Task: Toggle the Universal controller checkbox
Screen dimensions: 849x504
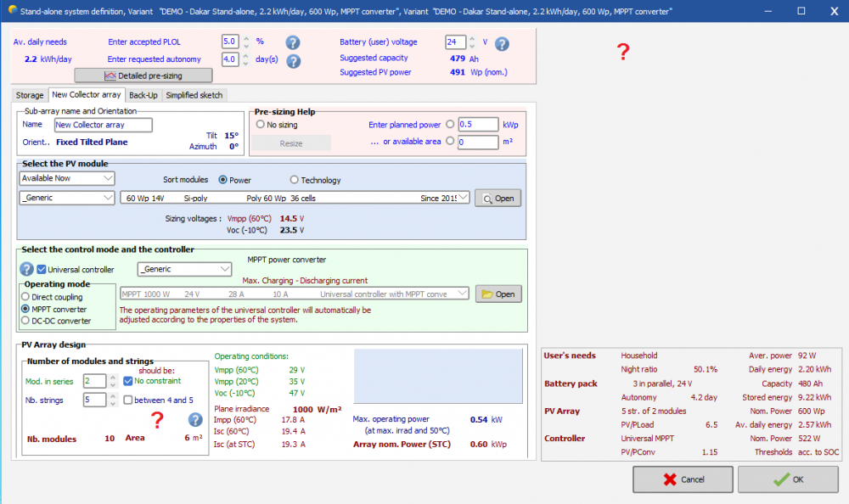Action: click(x=42, y=269)
